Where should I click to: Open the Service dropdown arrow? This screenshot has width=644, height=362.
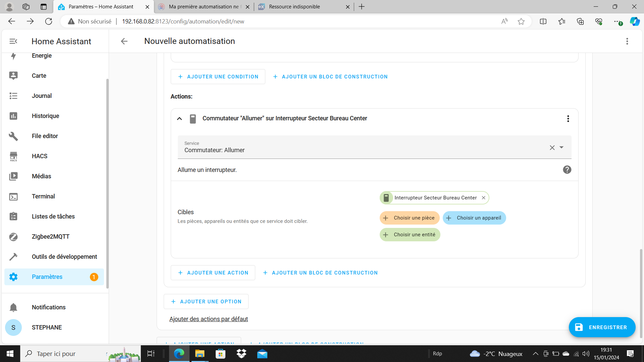coord(561,147)
